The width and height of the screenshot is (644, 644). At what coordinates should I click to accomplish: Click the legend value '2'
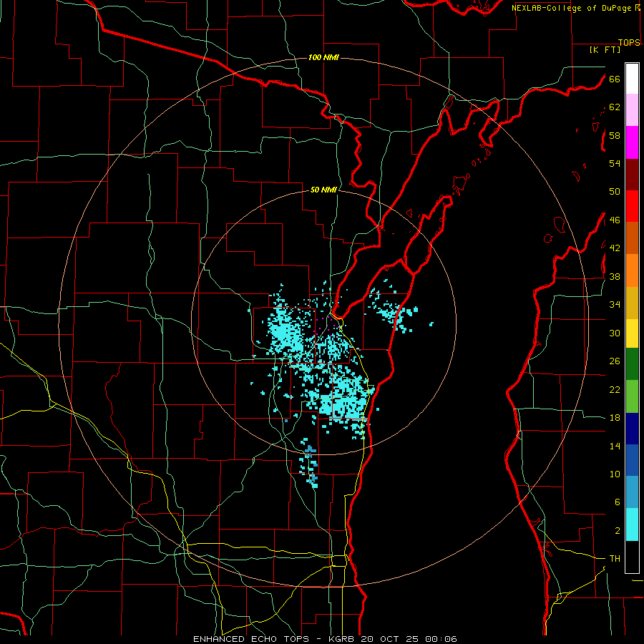(x=618, y=531)
